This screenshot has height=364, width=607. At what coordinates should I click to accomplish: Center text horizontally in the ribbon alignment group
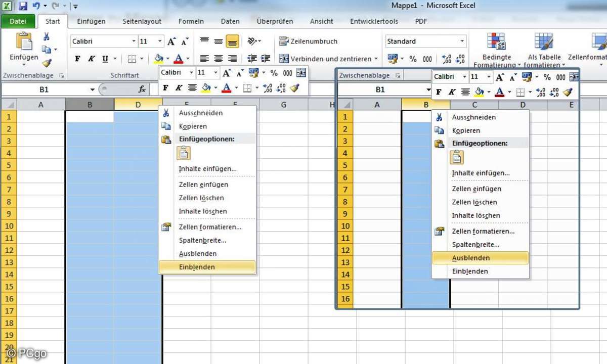coord(219,59)
